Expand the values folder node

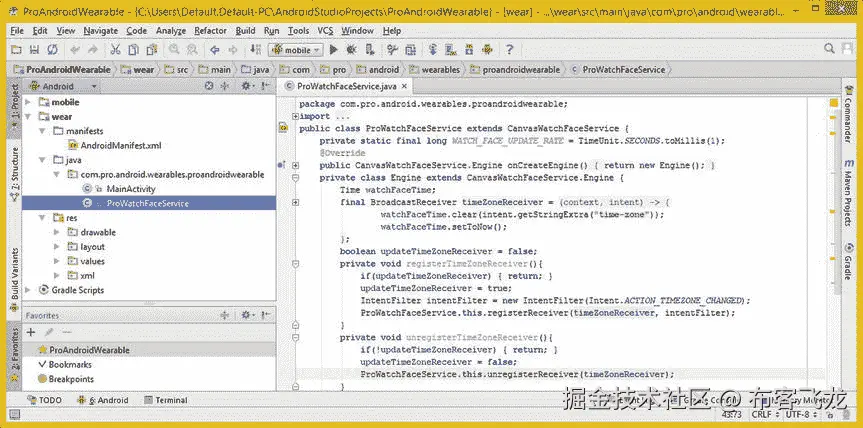(x=57, y=261)
